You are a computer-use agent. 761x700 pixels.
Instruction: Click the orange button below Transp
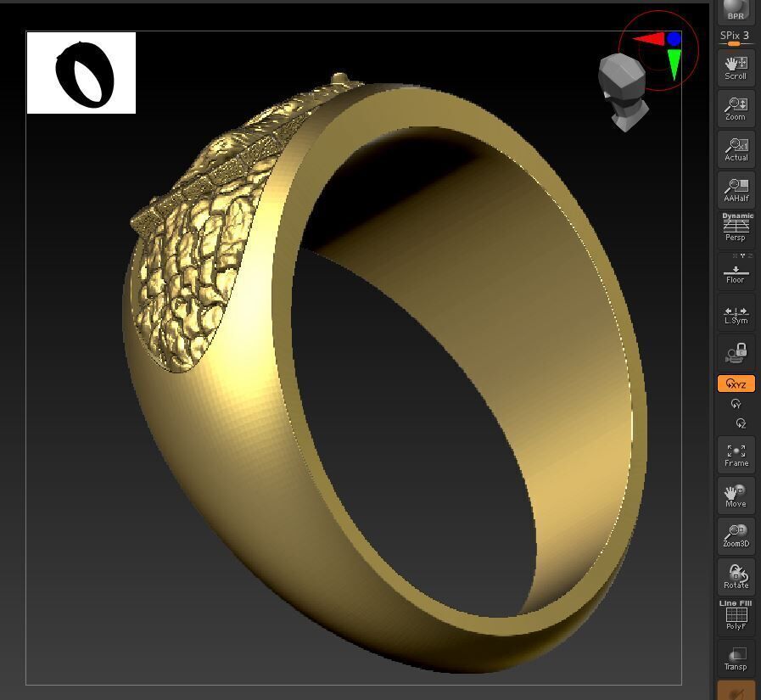[736, 691]
